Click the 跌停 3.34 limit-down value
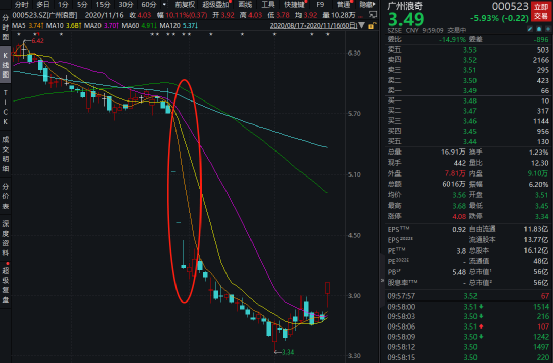This screenshot has height=363, width=553. (x=541, y=216)
